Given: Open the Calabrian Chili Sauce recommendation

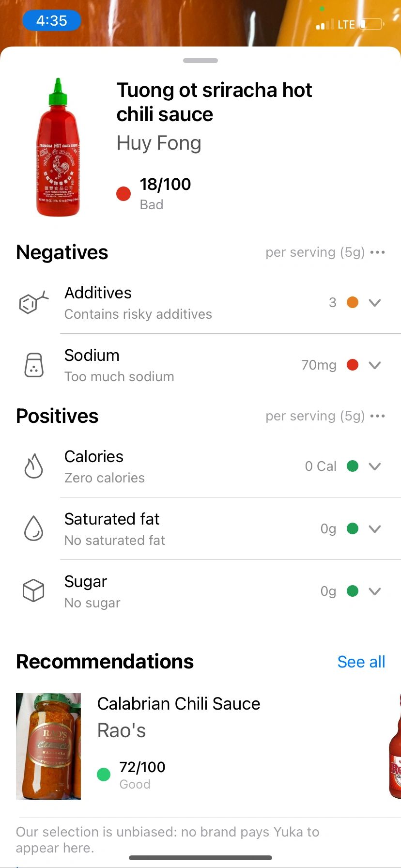Looking at the screenshot, I should pyautogui.click(x=178, y=704).
